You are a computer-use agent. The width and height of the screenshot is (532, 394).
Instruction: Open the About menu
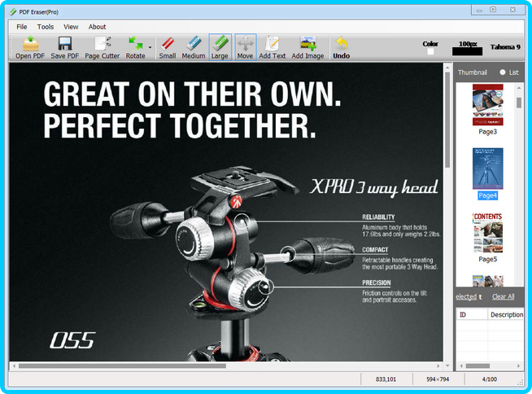point(97,27)
